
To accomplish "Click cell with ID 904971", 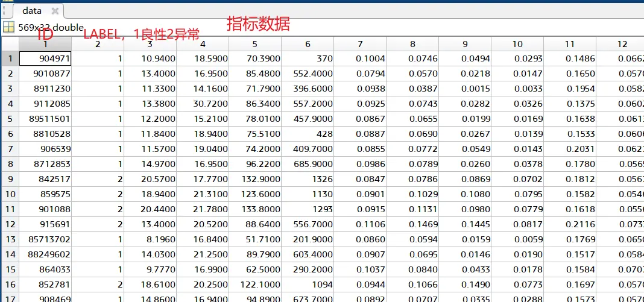I will pos(45,58).
